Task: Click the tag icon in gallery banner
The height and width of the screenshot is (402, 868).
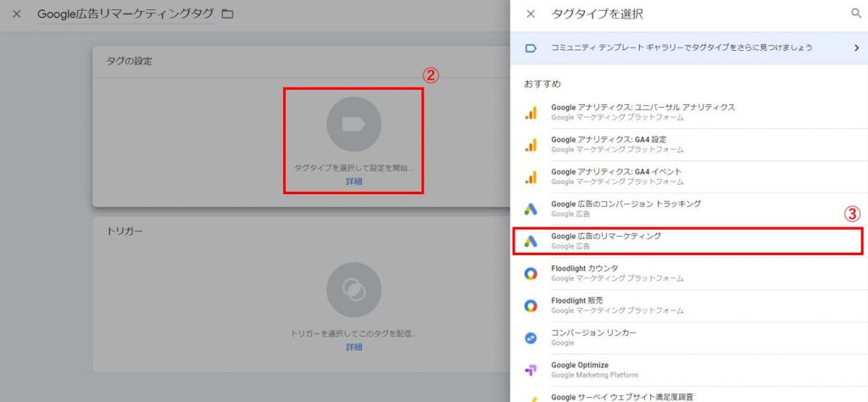Action: [531, 48]
